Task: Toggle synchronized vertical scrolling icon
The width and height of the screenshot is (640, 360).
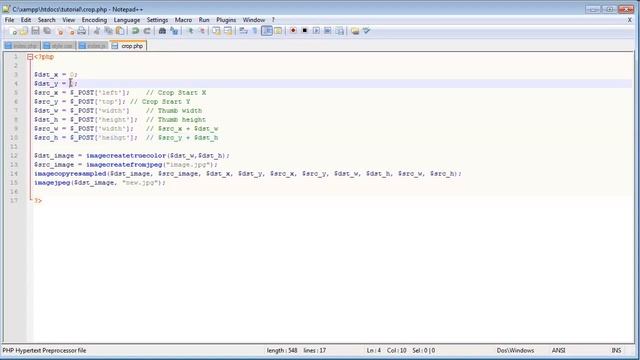Action: coord(216,31)
